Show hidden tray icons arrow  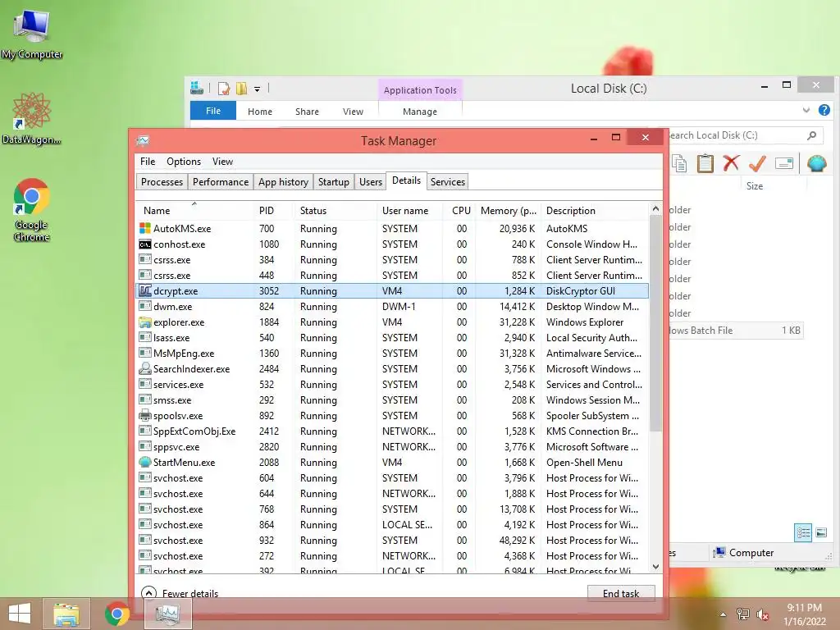723,614
